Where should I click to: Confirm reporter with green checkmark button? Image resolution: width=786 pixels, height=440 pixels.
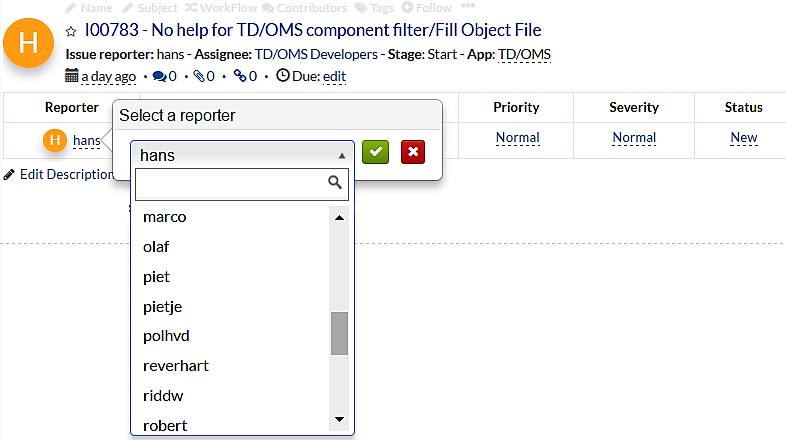point(376,152)
